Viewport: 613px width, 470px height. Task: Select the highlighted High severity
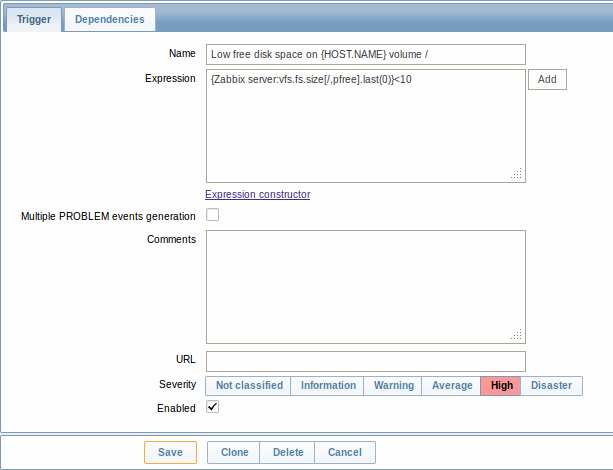[x=501, y=386]
